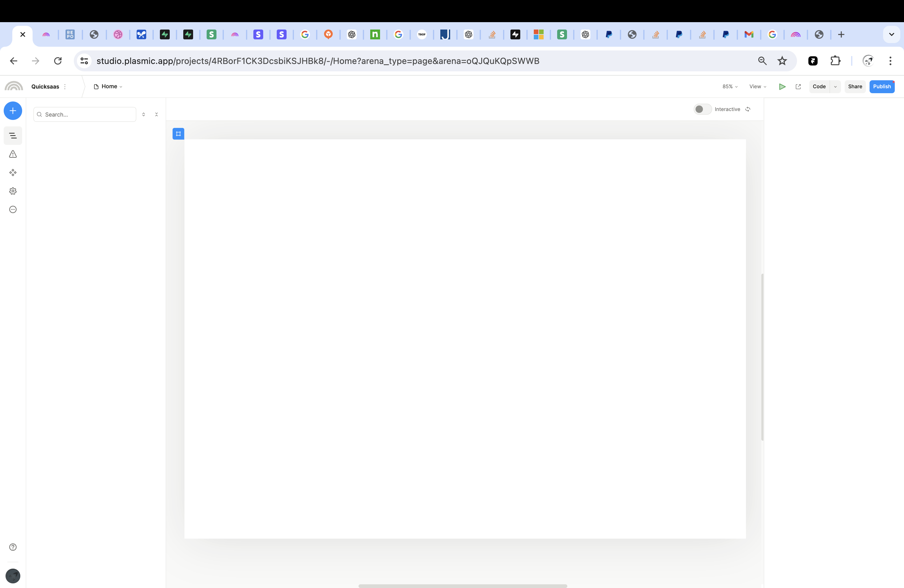The image size is (904, 588).
Task: Expand the Code button dropdown arrow
Action: [x=835, y=87]
